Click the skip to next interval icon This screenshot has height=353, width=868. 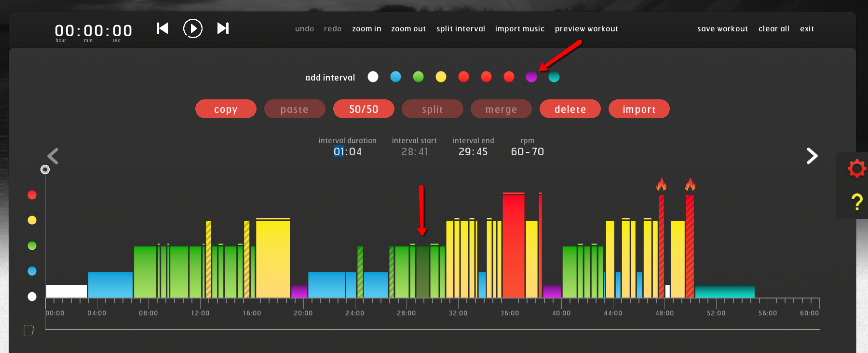tap(223, 28)
